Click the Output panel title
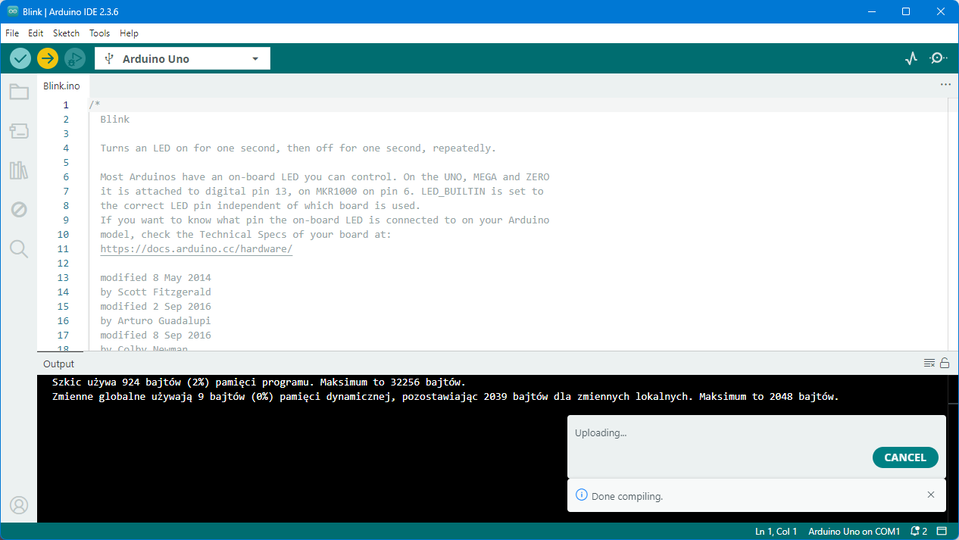 click(x=59, y=364)
